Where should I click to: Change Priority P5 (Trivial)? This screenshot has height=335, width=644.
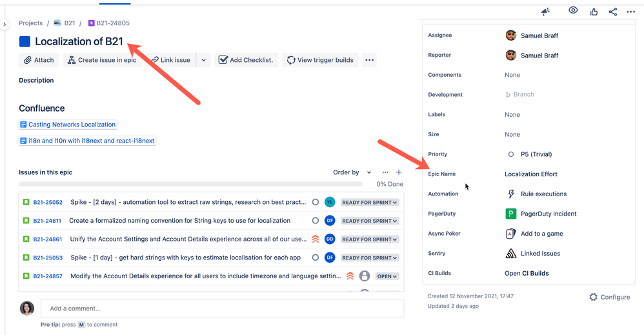530,154
